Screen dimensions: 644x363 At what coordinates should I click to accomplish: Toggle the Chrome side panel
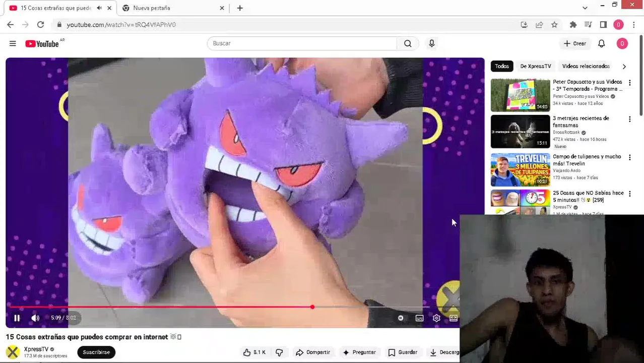pos(603,25)
